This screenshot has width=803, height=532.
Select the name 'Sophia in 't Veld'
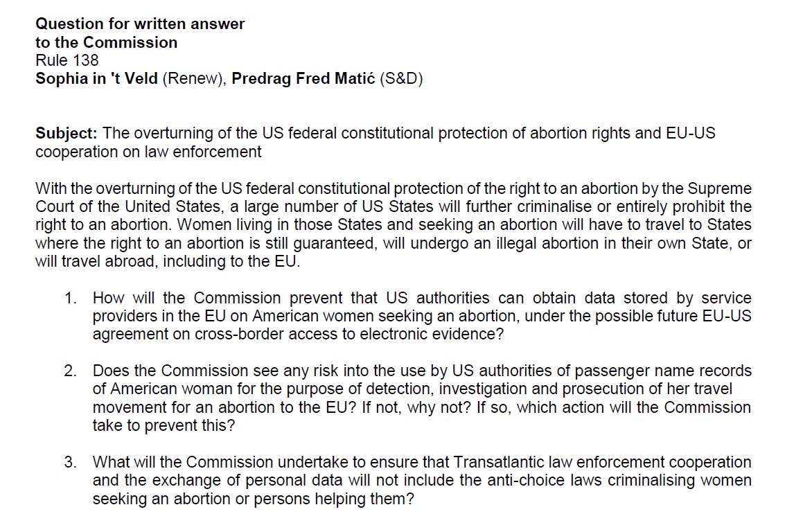pos(97,78)
